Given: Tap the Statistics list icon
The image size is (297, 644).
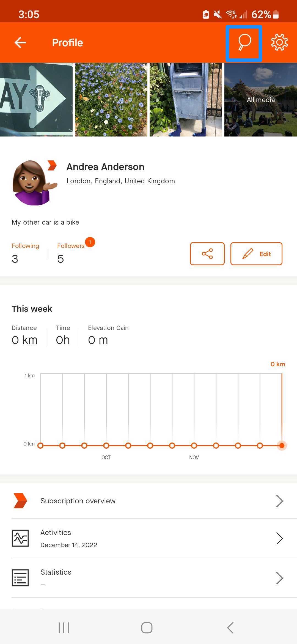Looking at the screenshot, I should [20, 578].
